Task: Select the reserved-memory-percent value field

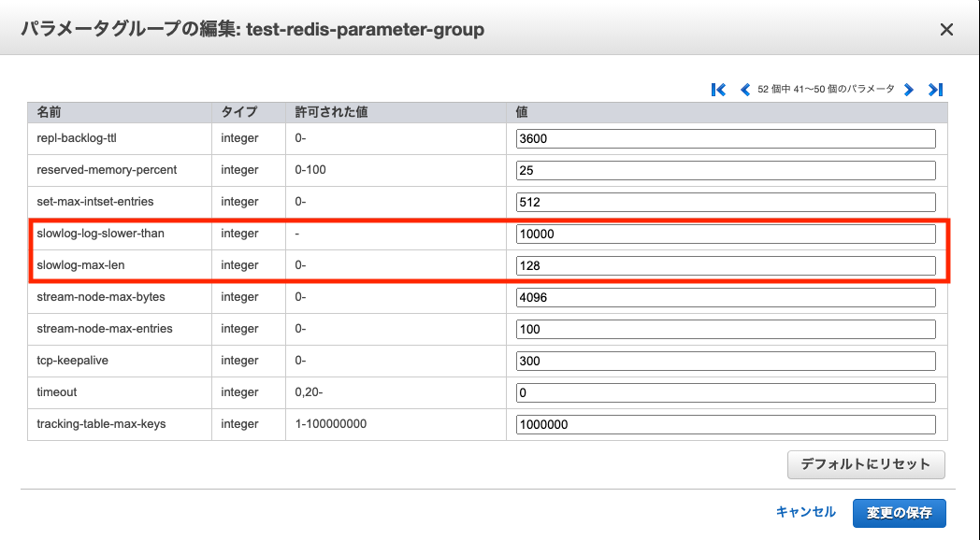Action: point(726,170)
